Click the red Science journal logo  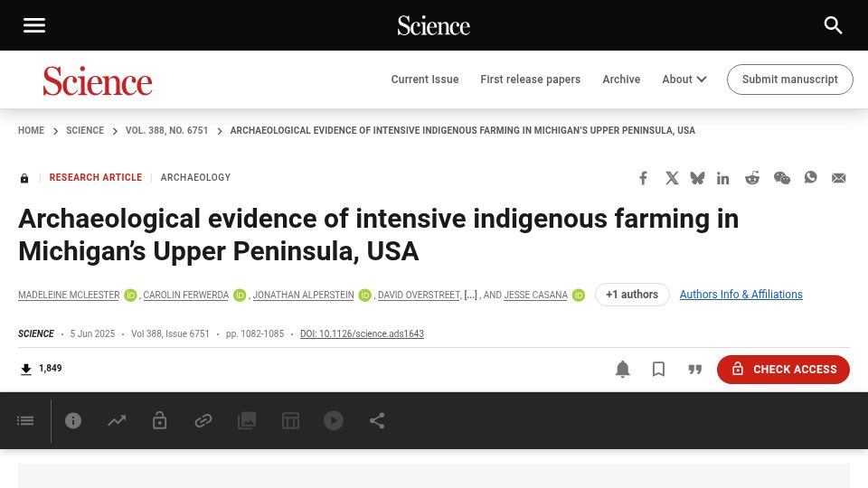(x=98, y=80)
